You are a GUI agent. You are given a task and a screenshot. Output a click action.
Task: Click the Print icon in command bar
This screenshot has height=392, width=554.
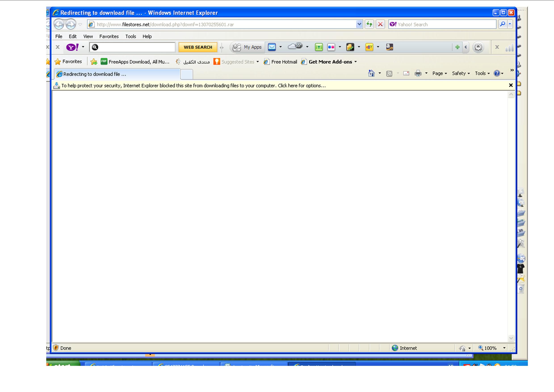click(x=418, y=73)
